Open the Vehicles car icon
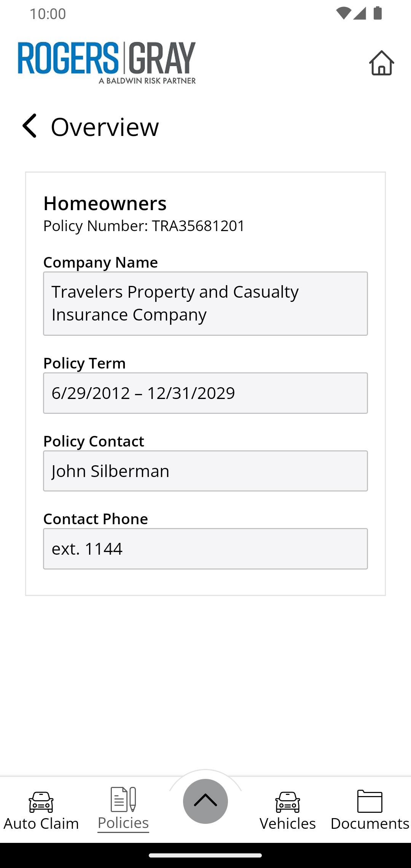 pos(288,801)
